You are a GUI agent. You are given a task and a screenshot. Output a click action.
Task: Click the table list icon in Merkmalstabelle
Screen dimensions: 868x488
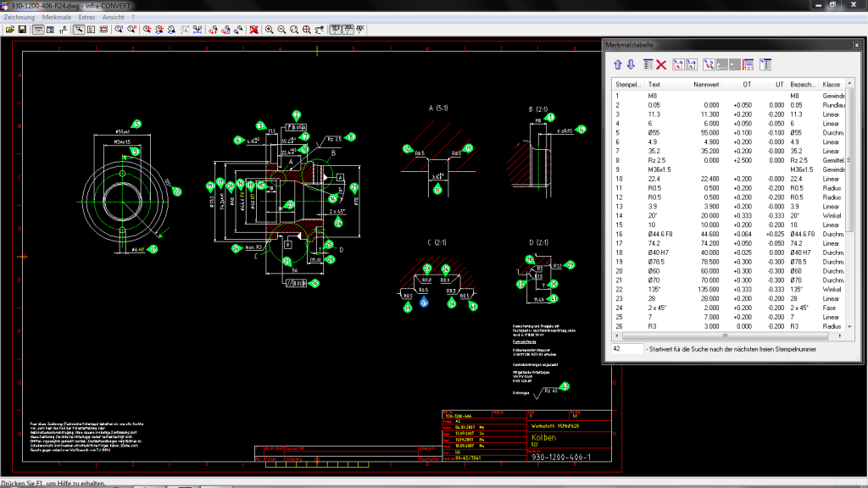(648, 64)
